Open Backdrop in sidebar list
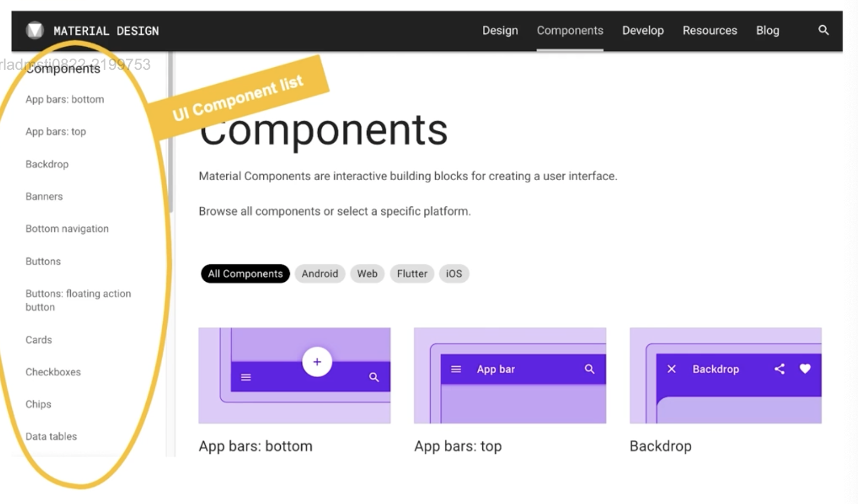 click(47, 164)
